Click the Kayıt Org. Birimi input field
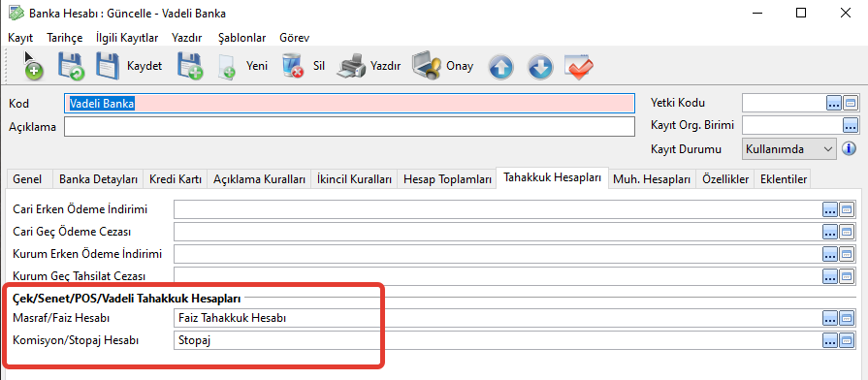 click(x=791, y=126)
